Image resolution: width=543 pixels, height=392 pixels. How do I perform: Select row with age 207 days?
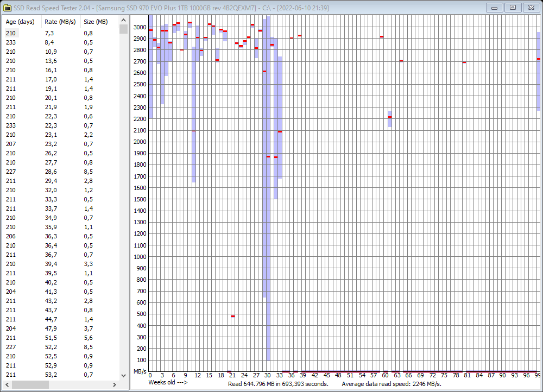click(x=61, y=144)
